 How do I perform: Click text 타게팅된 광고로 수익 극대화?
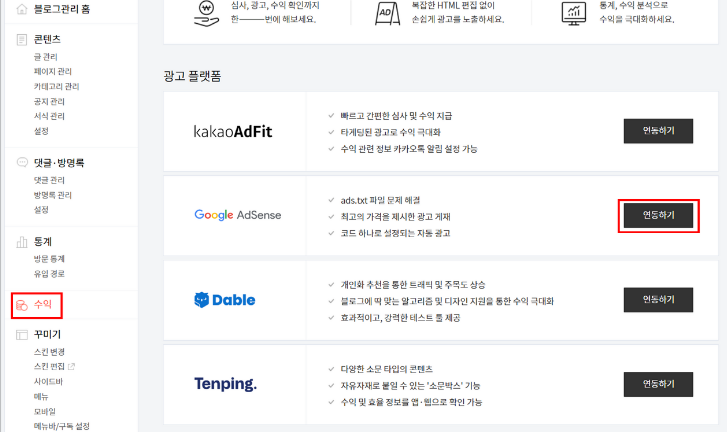390,132
